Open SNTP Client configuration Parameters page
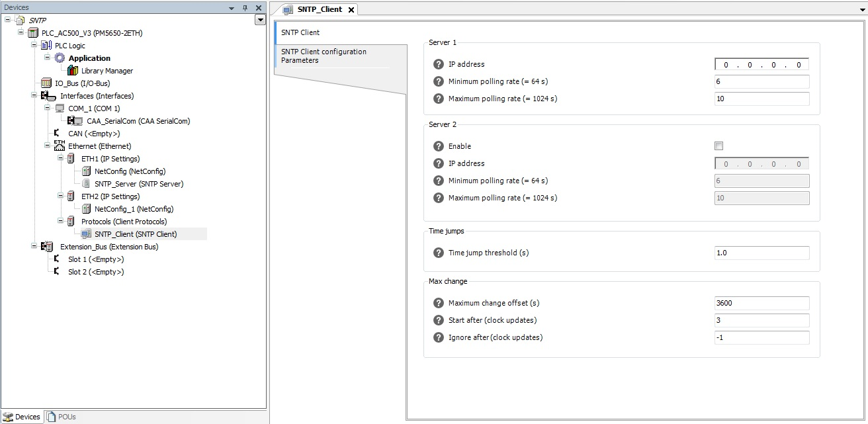The height and width of the screenshot is (424, 868). click(324, 56)
